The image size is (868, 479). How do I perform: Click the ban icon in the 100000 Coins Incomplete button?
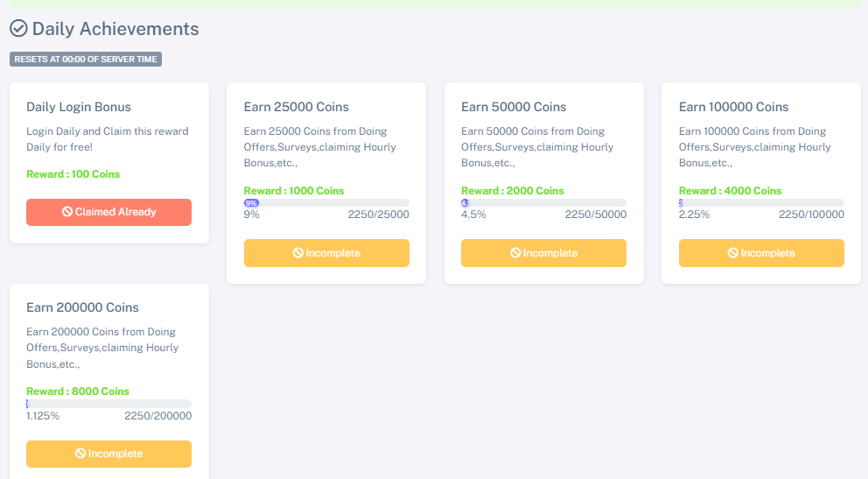[x=733, y=253]
